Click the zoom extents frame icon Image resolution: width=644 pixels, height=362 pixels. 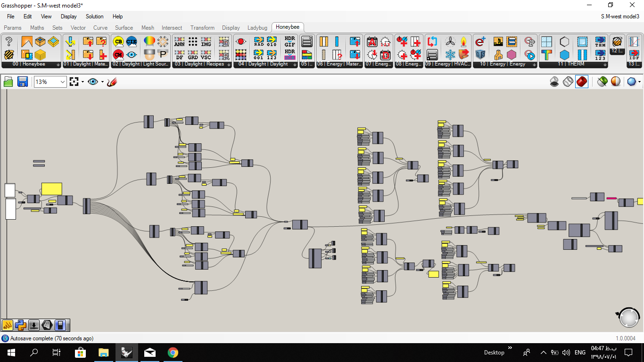(x=74, y=82)
